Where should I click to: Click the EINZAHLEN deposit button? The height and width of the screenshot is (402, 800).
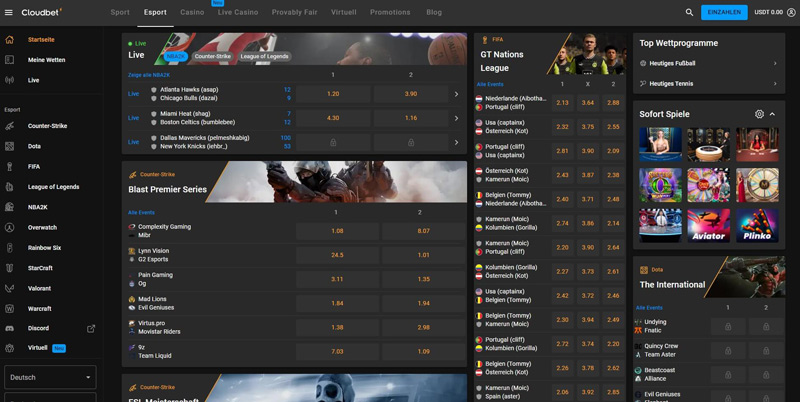tap(724, 12)
